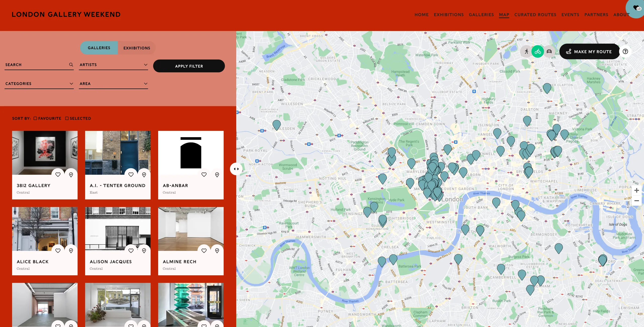Screen dimensions: 644x327
Task: Open Curated Routes menu item
Action: [535, 15]
